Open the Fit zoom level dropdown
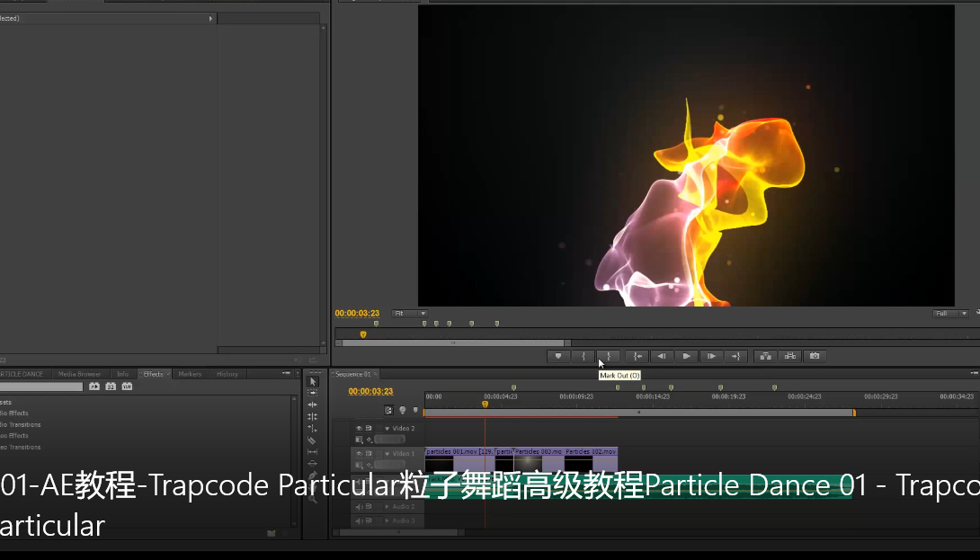The height and width of the screenshot is (560, 980). point(409,313)
